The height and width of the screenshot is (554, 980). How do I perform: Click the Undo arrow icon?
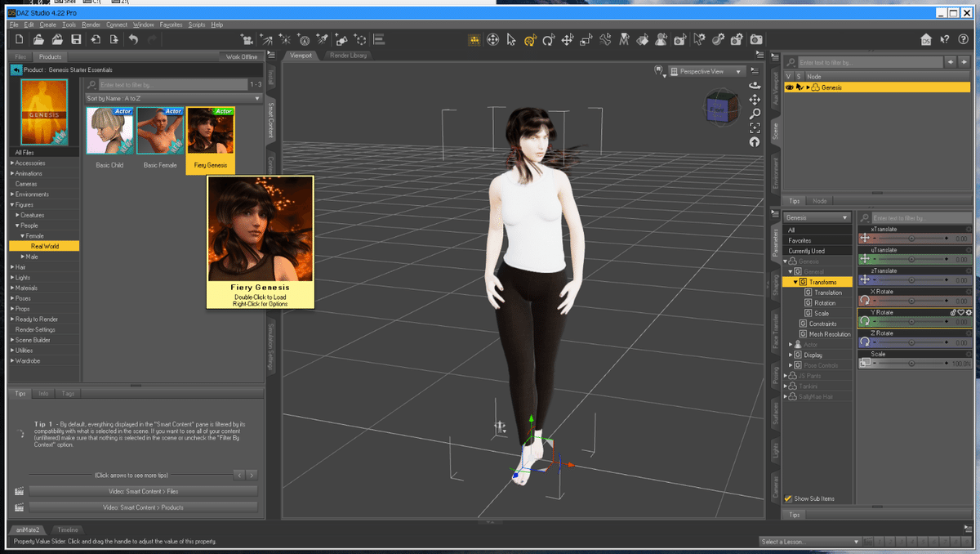[x=133, y=39]
